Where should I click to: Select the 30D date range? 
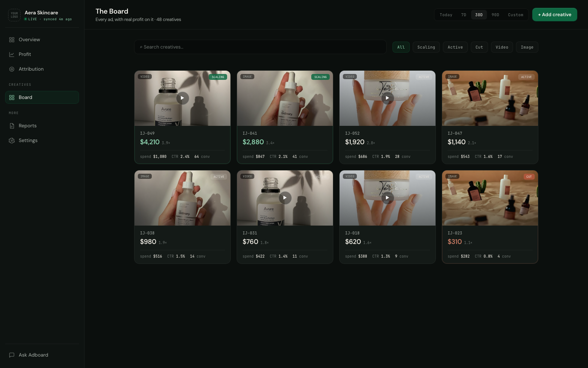pos(479,15)
